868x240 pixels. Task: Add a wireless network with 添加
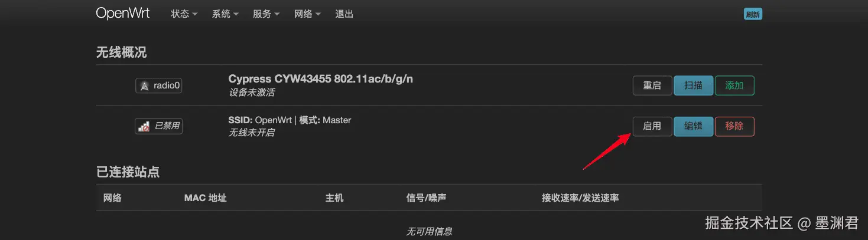point(734,86)
